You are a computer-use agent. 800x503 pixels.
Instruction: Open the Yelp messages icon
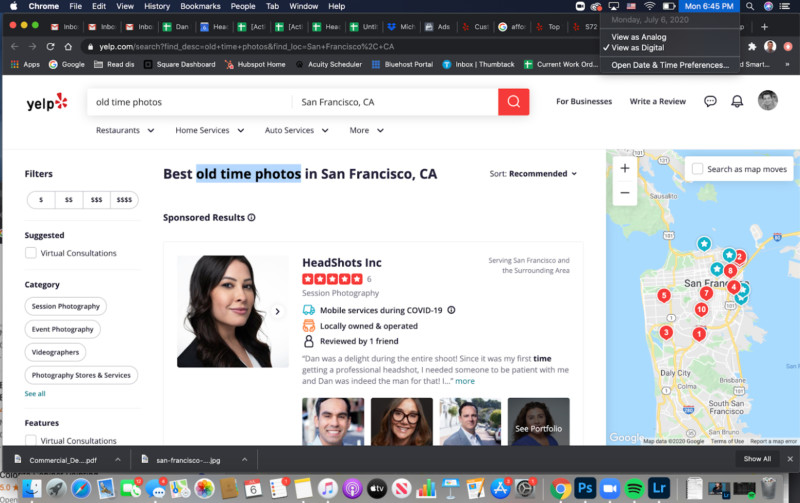pos(710,101)
